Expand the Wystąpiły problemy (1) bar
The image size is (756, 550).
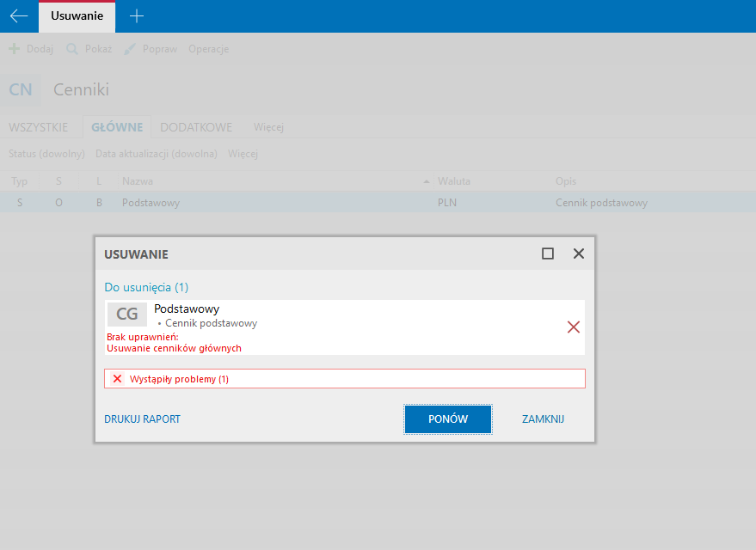pos(345,378)
